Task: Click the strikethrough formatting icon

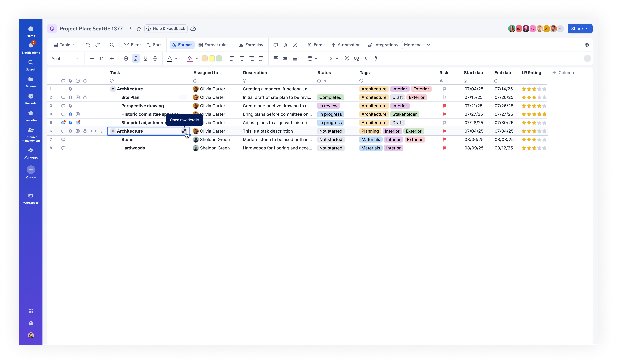Action: (x=155, y=59)
